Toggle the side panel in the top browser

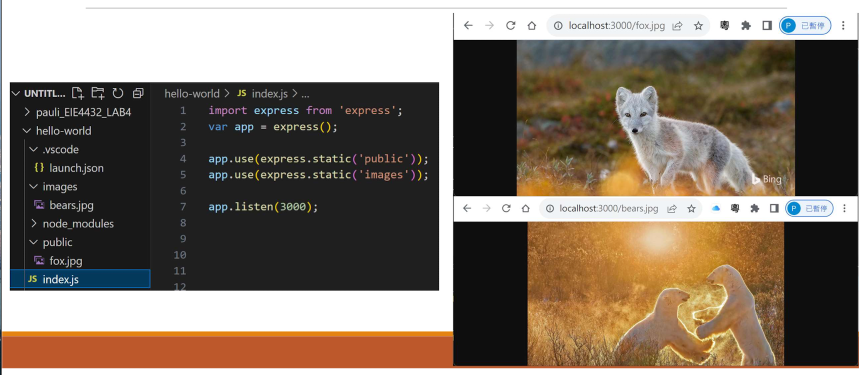click(x=767, y=26)
